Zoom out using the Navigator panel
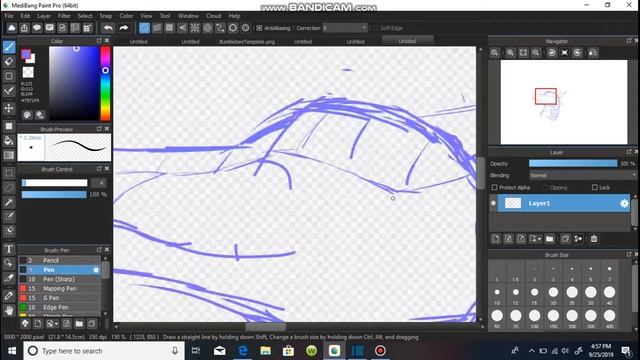 point(536,53)
